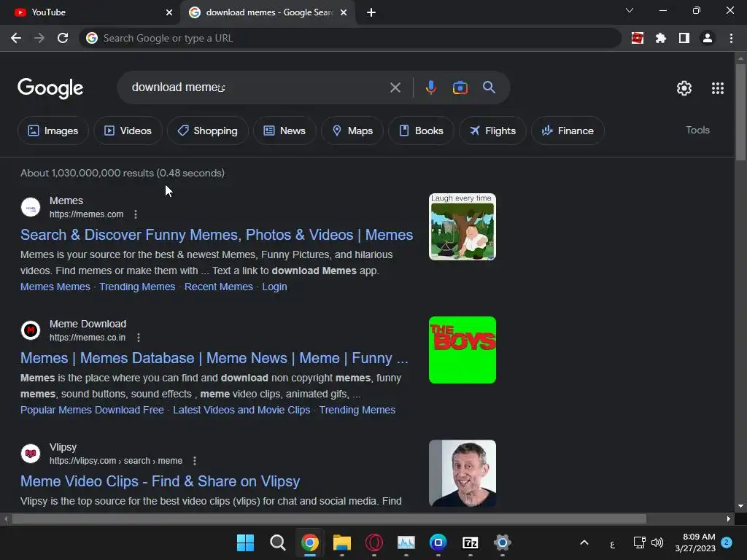Open the search Tools options
This screenshot has height=560, width=747.
point(697,130)
